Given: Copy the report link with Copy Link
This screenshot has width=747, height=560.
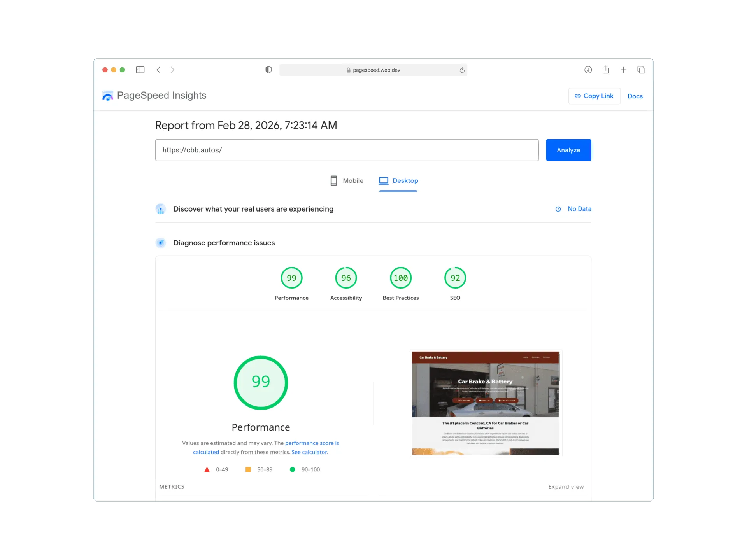Looking at the screenshot, I should coord(594,96).
